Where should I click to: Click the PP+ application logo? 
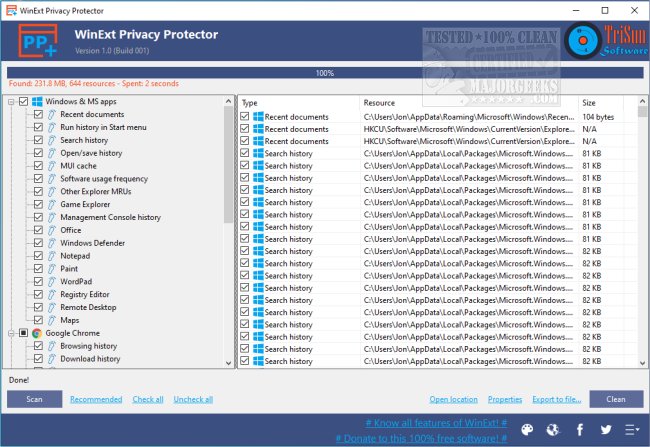pos(38,41)
